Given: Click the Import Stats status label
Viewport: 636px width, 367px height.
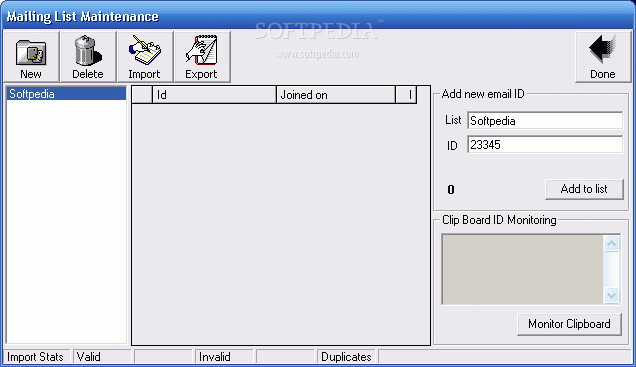Looking at the screenshot, I should 36,357.
